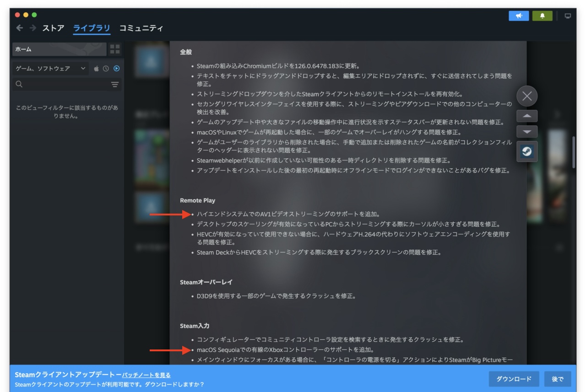Sort by recent with the clock icon
The image size is (586, 392).
(x=106, y=69)
